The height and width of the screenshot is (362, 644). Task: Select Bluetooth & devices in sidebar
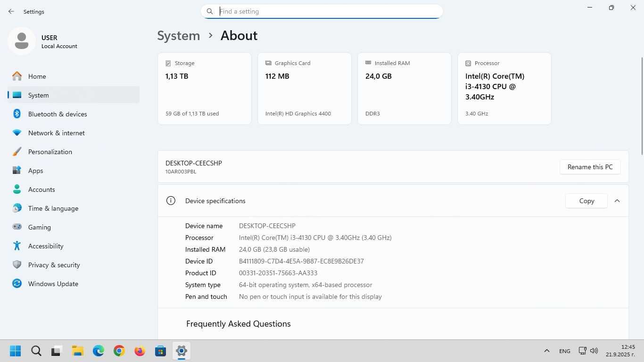tap(74, 114)
